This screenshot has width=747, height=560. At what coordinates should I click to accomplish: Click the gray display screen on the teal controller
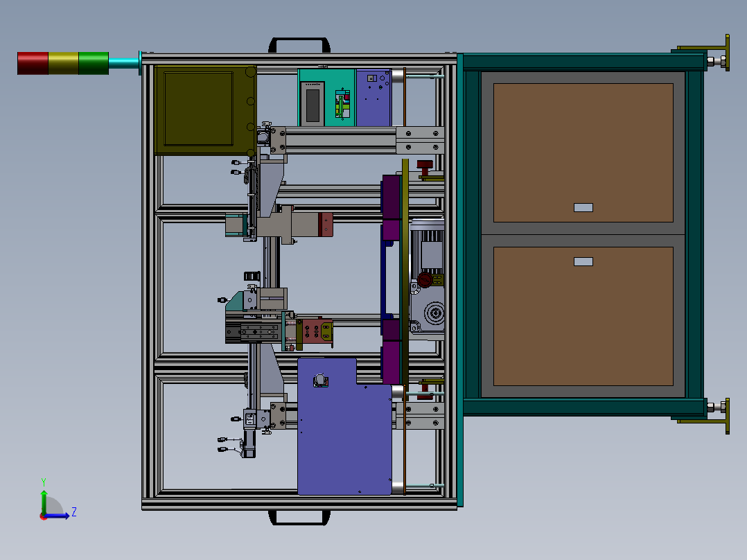click(313, 105)
